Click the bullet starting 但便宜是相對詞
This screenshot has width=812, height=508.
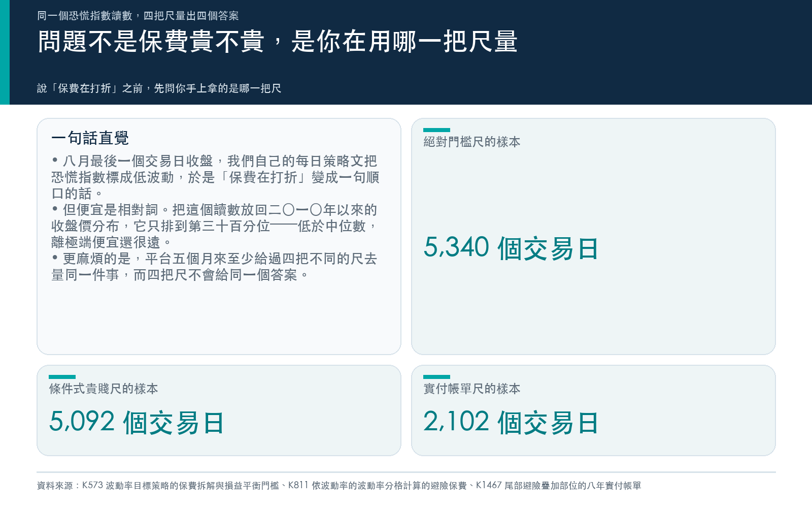point(215,226)
